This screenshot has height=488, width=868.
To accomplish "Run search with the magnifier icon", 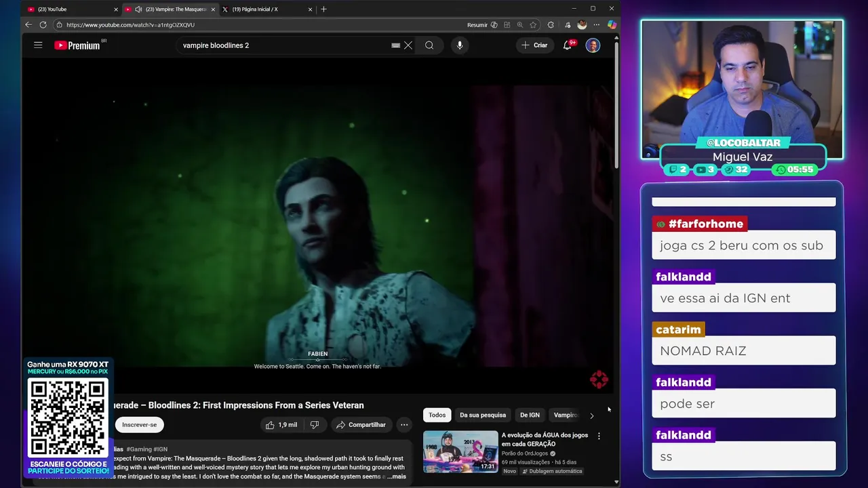I will pyautogui.click(x=429, y=45).
